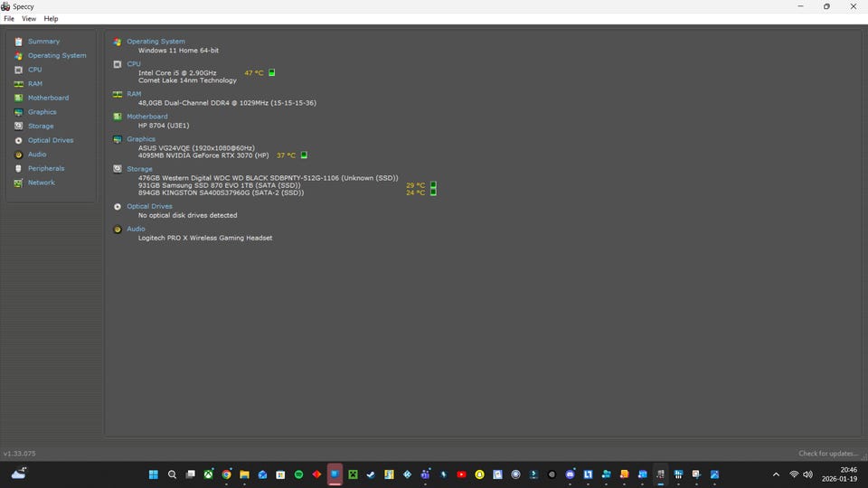Viewport: 868px width, 488px height.
Task: Follow the CPU heading link in summary
Action: [x=134, y=64]
